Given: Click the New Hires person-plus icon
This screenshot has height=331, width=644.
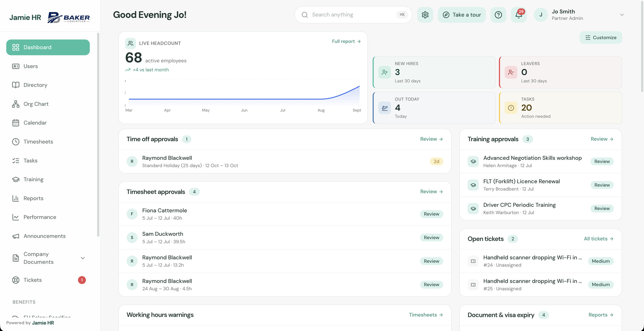Looking at the screenshot, I should (x=384, y=72).
